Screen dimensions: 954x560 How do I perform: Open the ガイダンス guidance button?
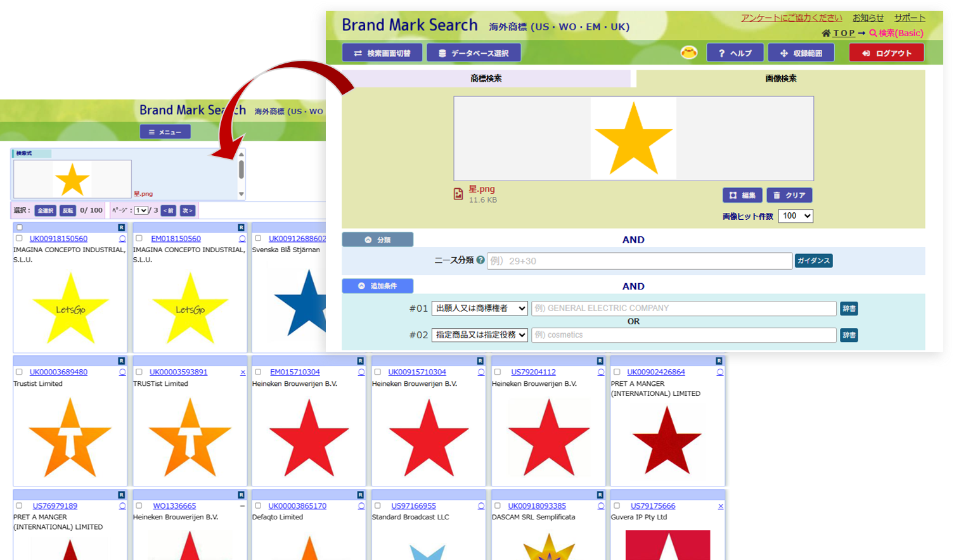(814, 261)
